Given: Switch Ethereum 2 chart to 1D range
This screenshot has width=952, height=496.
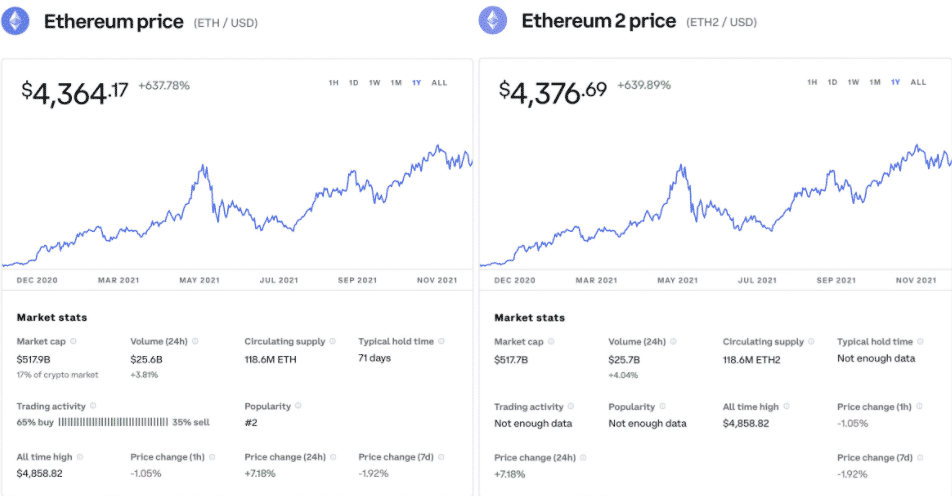Looking at the screenshot, I should tap(832, 82).
